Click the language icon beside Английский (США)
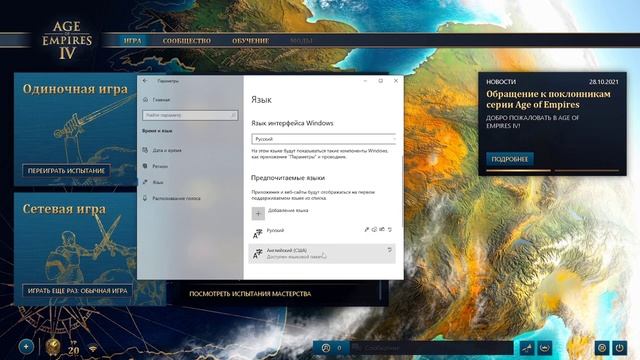 pos(257,253)
